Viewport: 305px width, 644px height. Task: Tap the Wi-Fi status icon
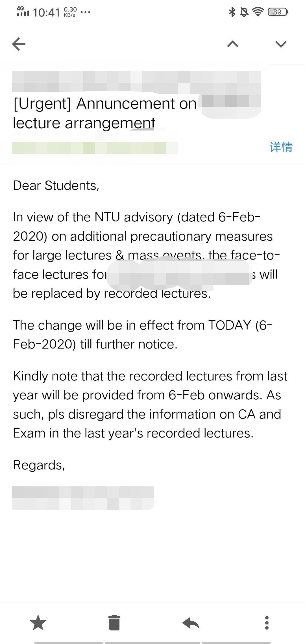[x=258, y=12]
